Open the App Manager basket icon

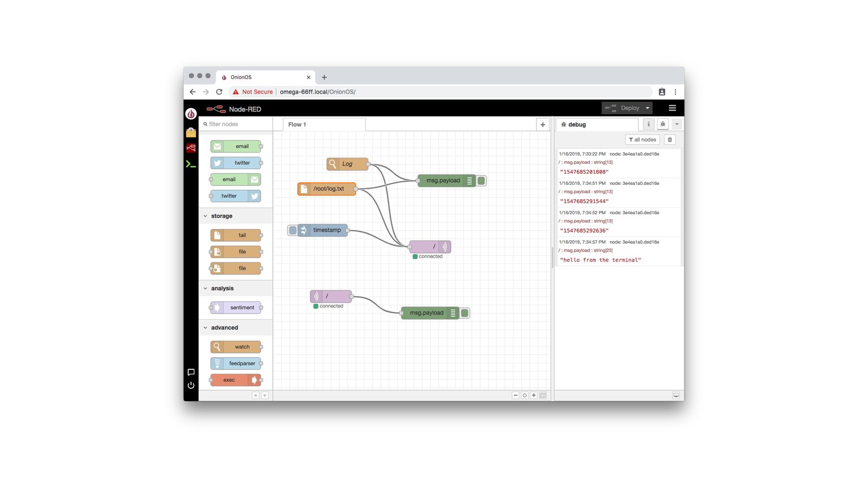tap(191, 132)
